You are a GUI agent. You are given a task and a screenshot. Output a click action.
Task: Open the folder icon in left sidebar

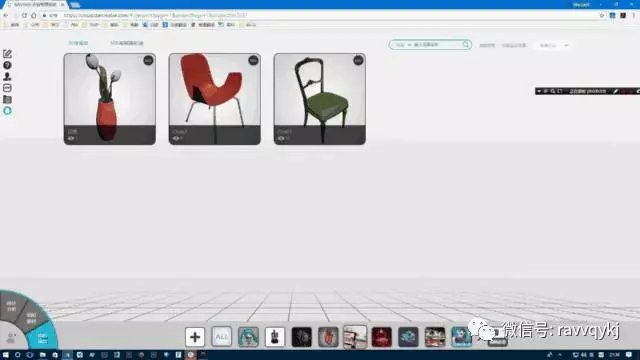pos(7,99)
